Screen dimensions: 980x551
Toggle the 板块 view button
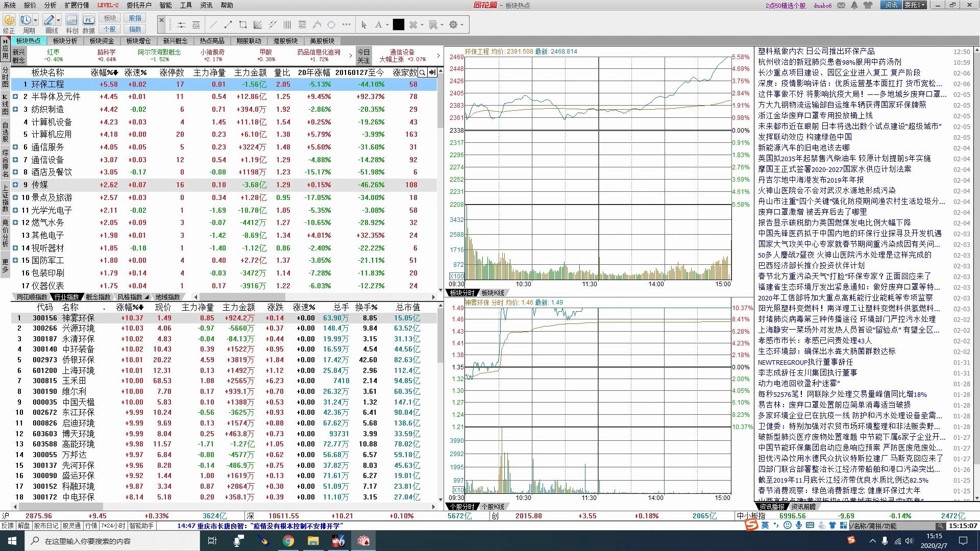point(110,18)
